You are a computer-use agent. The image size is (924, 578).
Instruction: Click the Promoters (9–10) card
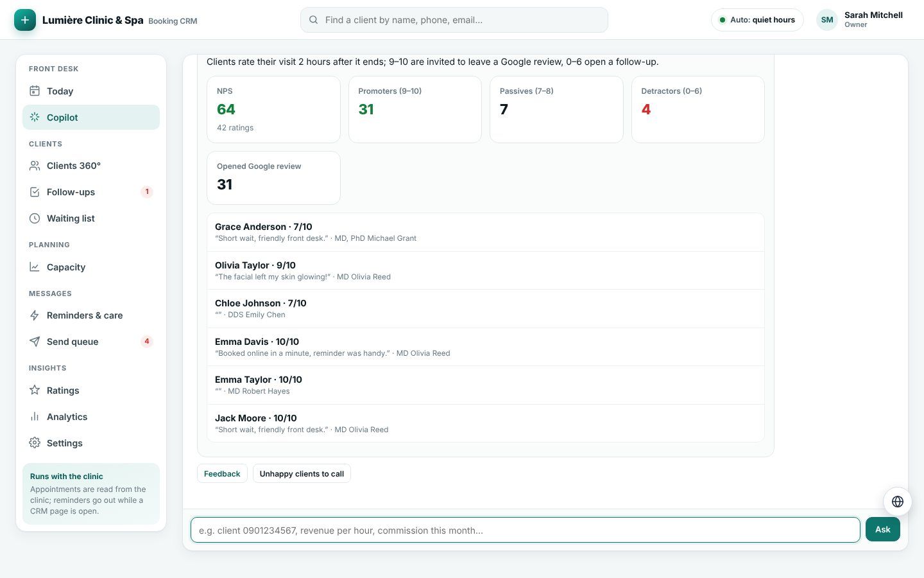(415, 110)
